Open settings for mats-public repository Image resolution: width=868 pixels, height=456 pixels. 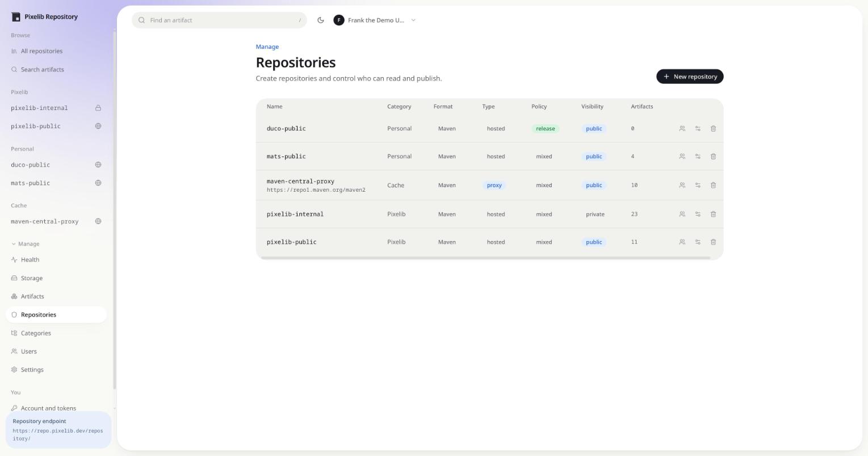tap(698, 157)
